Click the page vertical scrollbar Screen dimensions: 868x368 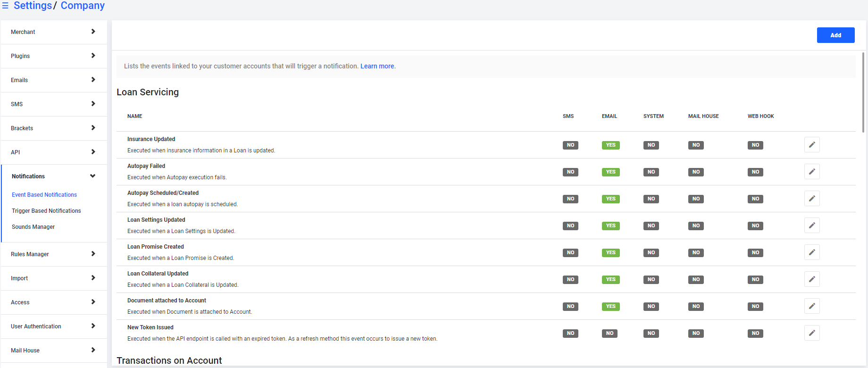pos(863,92)
